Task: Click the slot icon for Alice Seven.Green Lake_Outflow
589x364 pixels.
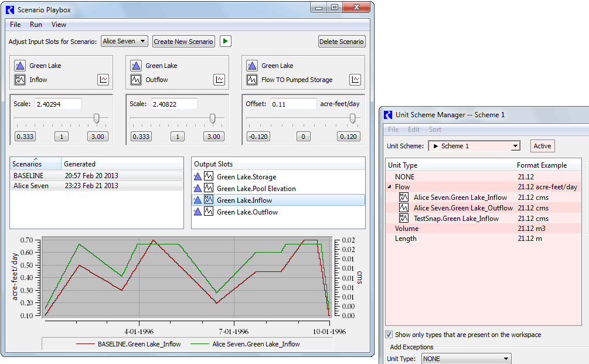Action: pyautogui.click(x=404, y=207)
